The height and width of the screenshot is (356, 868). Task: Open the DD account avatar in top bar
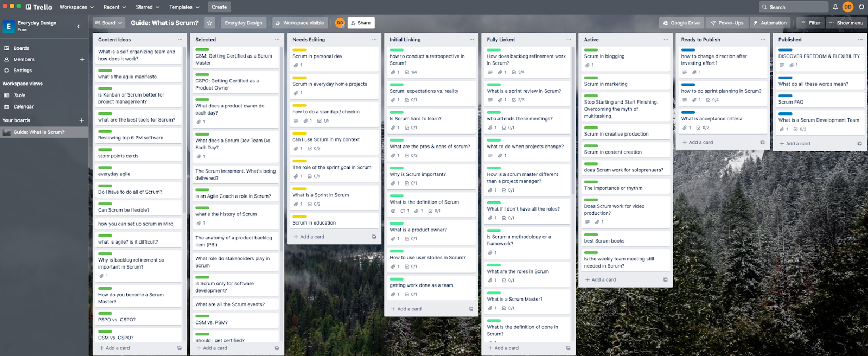[x=848, y=7]
